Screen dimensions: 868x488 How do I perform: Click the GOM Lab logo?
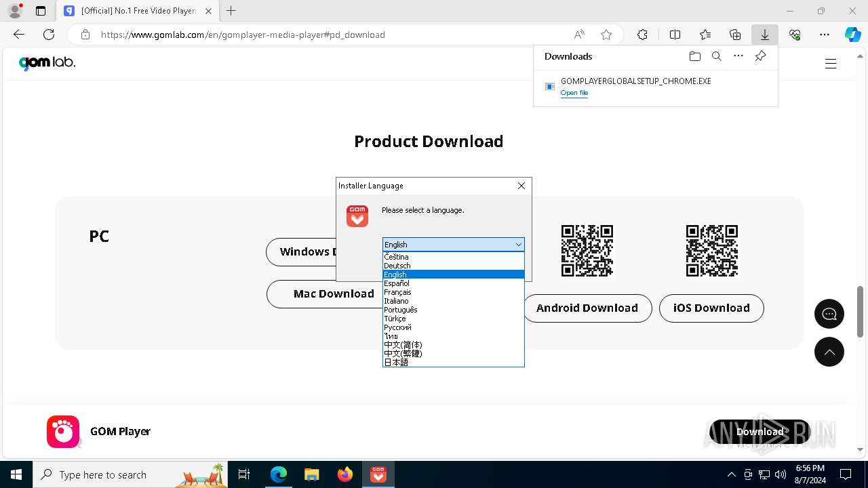click(x=47, y=63)
